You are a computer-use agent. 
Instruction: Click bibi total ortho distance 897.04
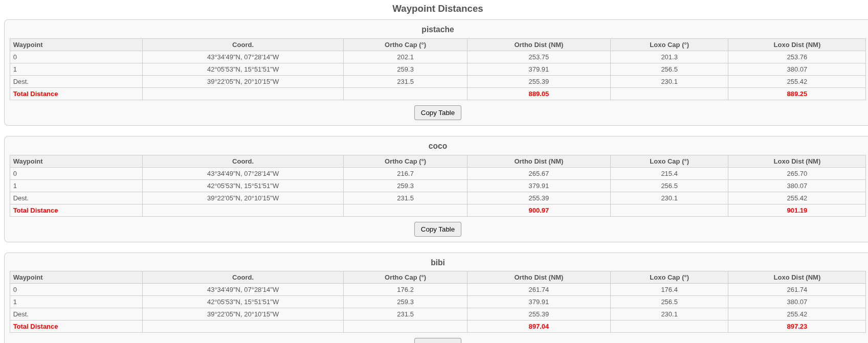pyautogui.click(x=539, y=327)
